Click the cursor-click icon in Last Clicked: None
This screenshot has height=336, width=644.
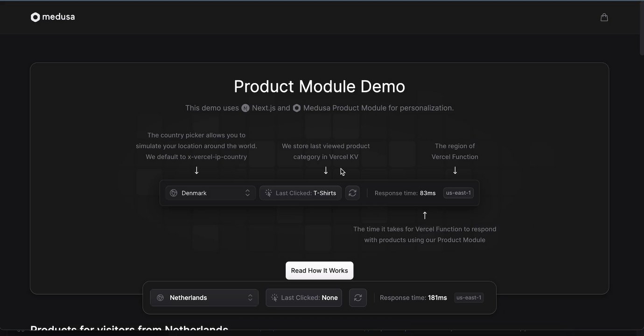click(274, 298)
